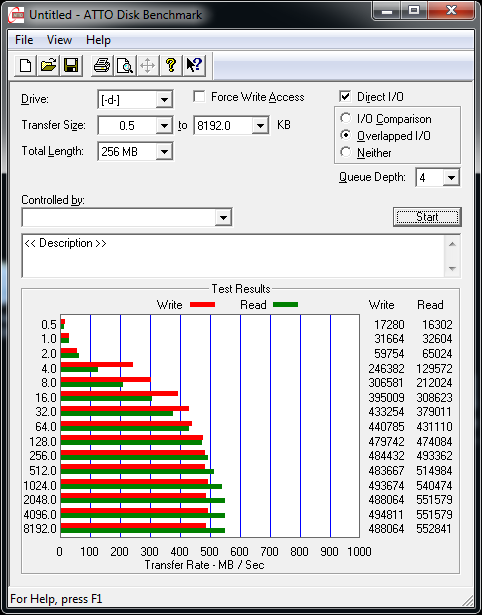Save results with the floppy disk icon
Viewport: 482px width, 615px height.
(x=71, y=65)
